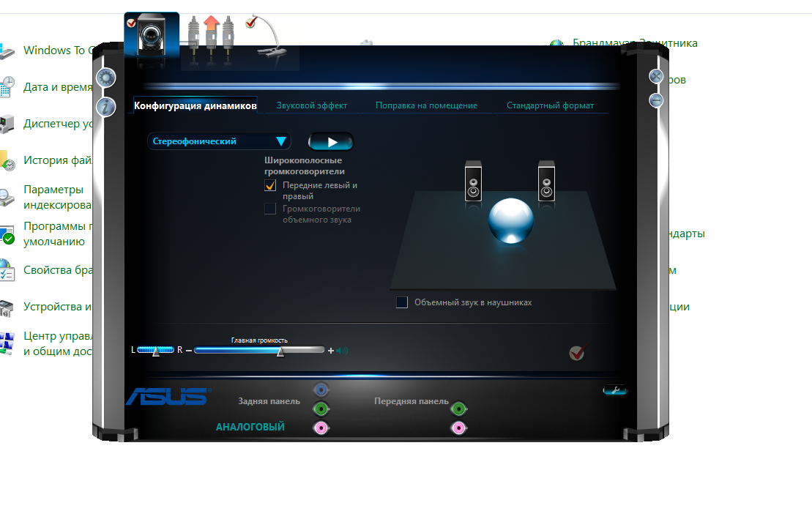
Task: Switch to 'Звуковой эффект' tab
Action: 312,105
